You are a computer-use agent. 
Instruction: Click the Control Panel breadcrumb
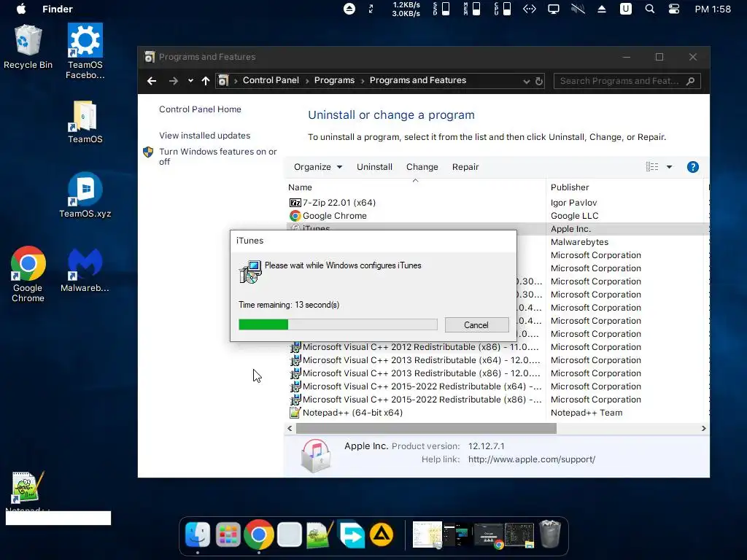[x=271, y=80]
